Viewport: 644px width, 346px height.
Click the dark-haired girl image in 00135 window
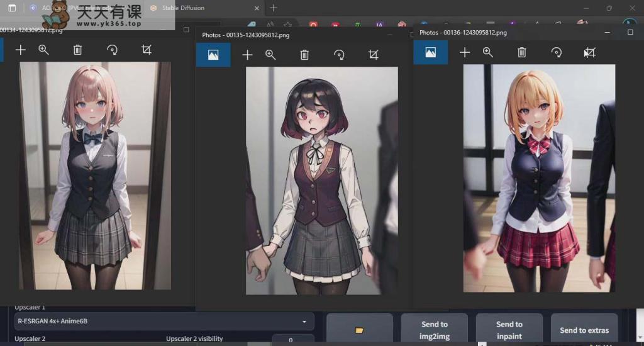[x=321, y=181]
